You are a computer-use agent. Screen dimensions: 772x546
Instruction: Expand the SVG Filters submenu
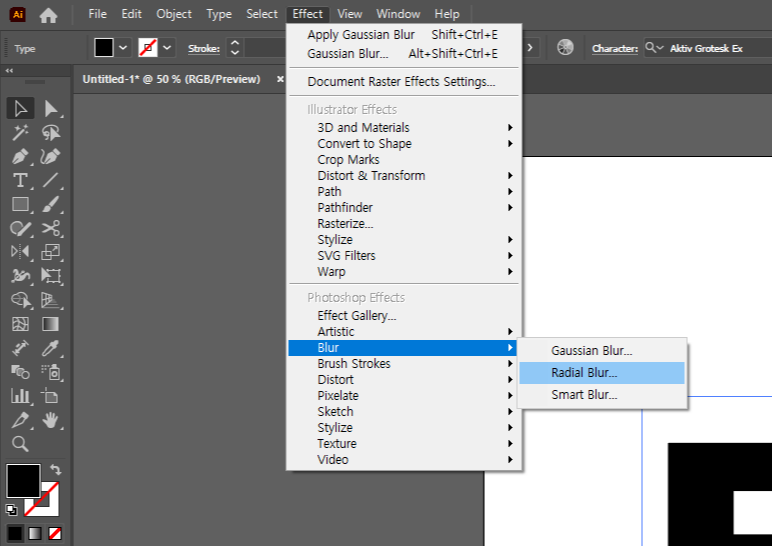pos(404,256)
